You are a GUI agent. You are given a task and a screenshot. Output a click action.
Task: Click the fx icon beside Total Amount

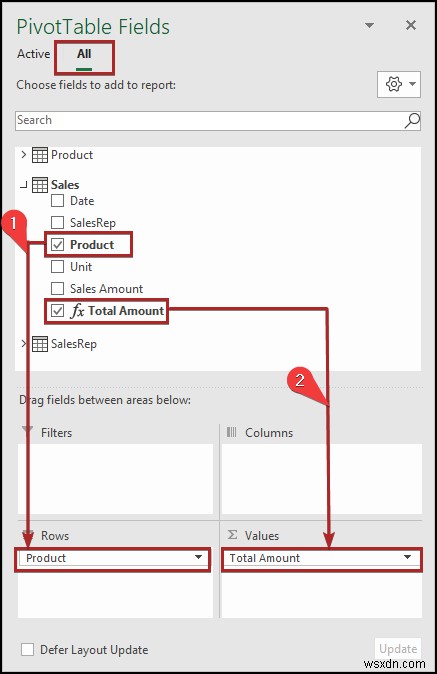coord(77,310)
